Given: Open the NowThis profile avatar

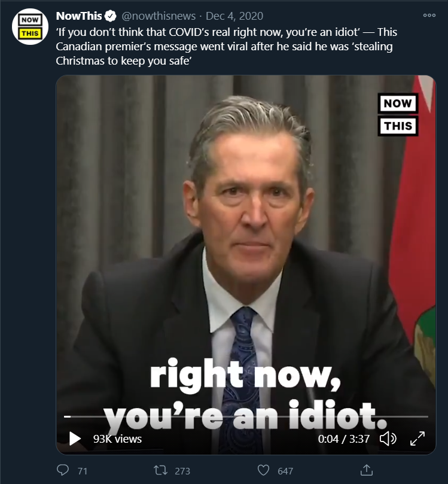Looking at the screenshot, I should [29, 27].
